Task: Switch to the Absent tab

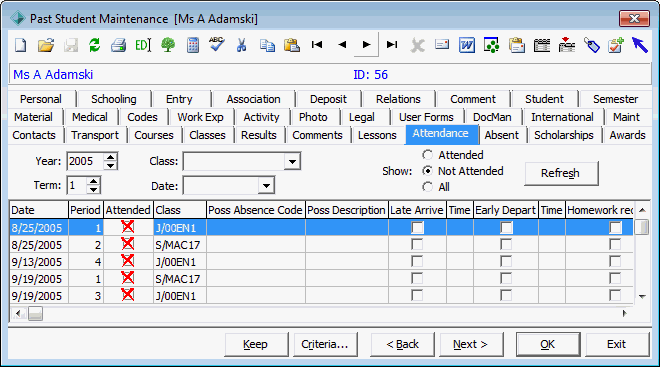Action: pos(502,135)
